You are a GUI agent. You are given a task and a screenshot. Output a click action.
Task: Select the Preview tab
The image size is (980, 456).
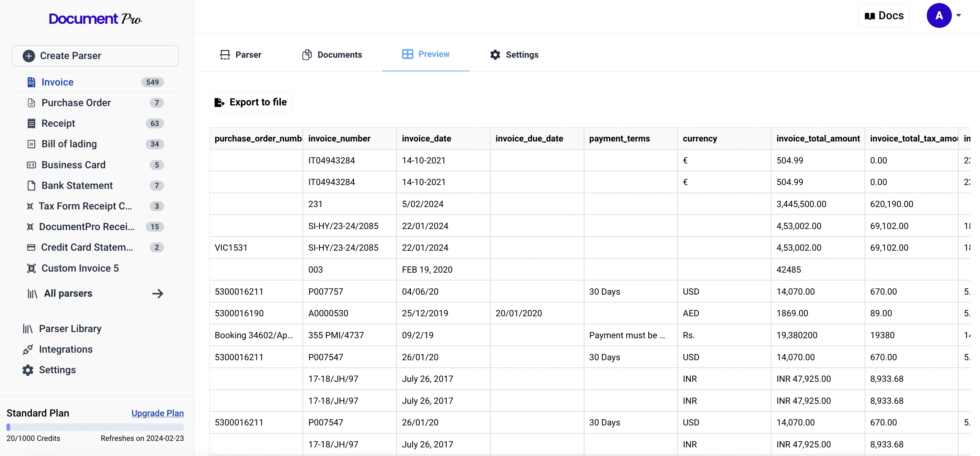(426, 54)
